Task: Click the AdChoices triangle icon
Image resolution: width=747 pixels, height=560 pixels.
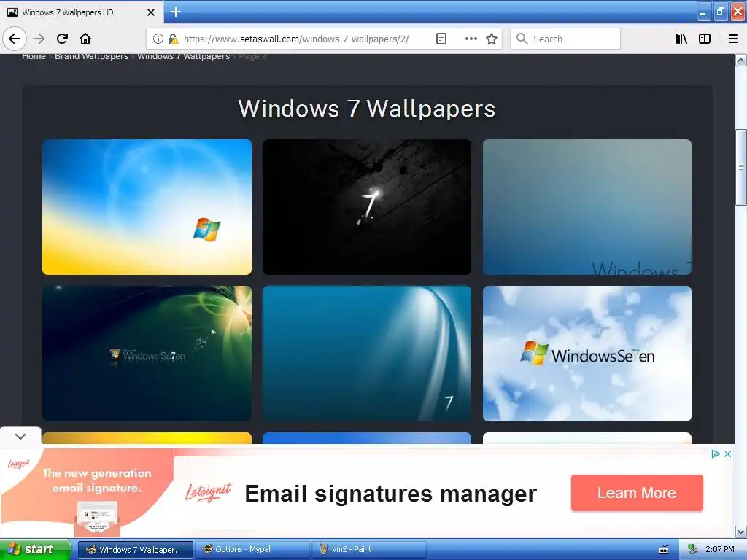Action: [716, 454]
